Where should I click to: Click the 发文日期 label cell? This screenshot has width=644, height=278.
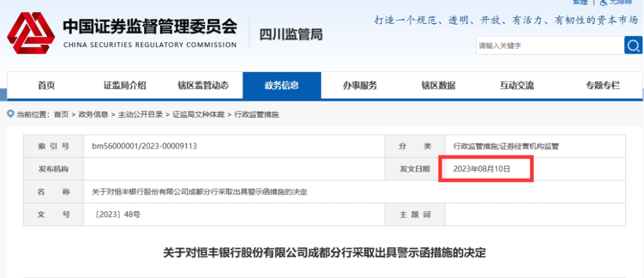click(x=415, y=168)
